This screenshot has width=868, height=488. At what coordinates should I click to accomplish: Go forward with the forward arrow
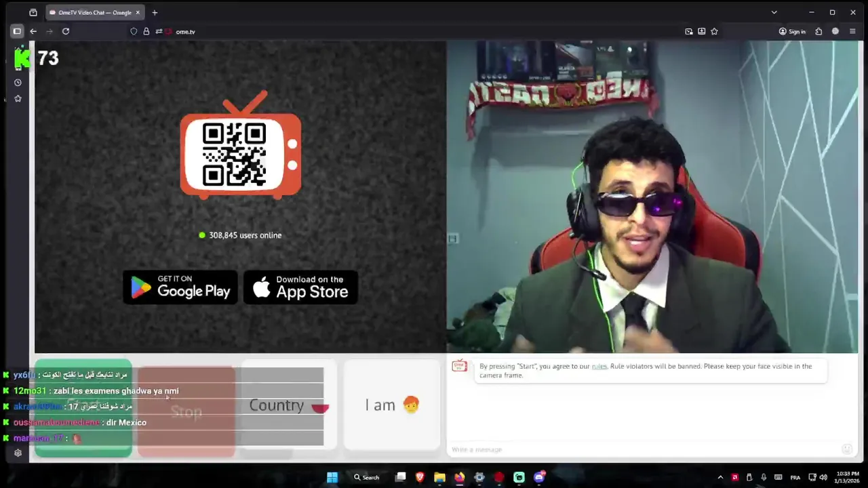click(x=50, y=31)
